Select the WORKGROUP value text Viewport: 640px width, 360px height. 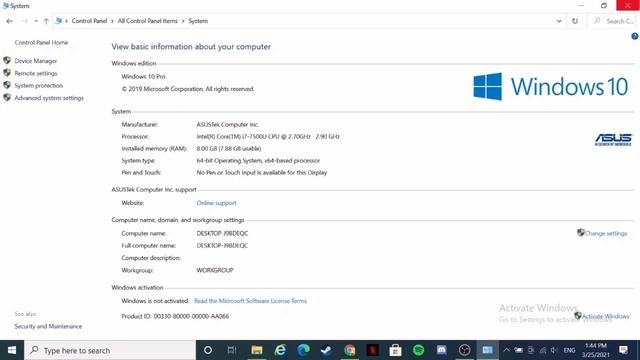click(215, 270)
